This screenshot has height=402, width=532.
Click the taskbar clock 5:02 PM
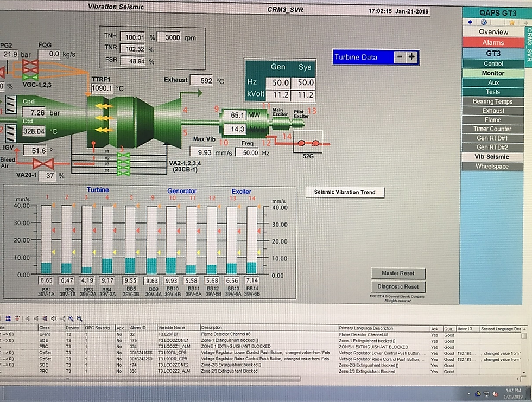513,393
